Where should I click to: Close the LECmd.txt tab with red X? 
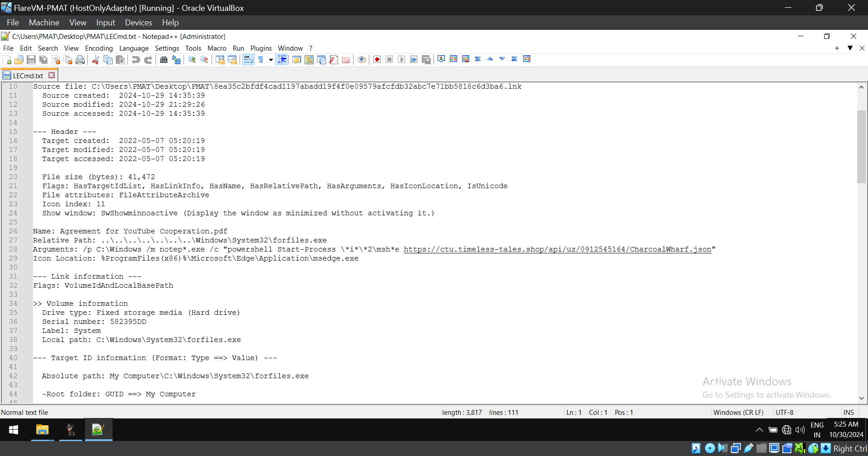pyautogui.click(x=52, y=75)
